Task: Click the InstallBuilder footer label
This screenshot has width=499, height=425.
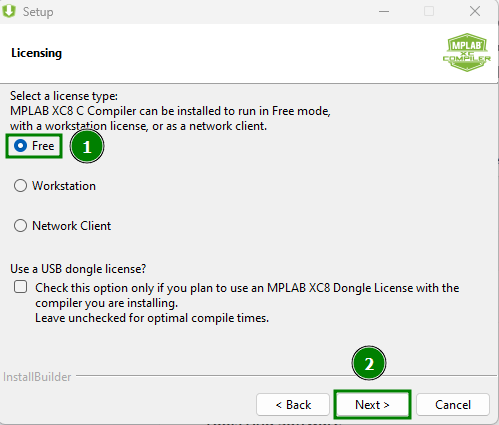Action: (37, 377)
